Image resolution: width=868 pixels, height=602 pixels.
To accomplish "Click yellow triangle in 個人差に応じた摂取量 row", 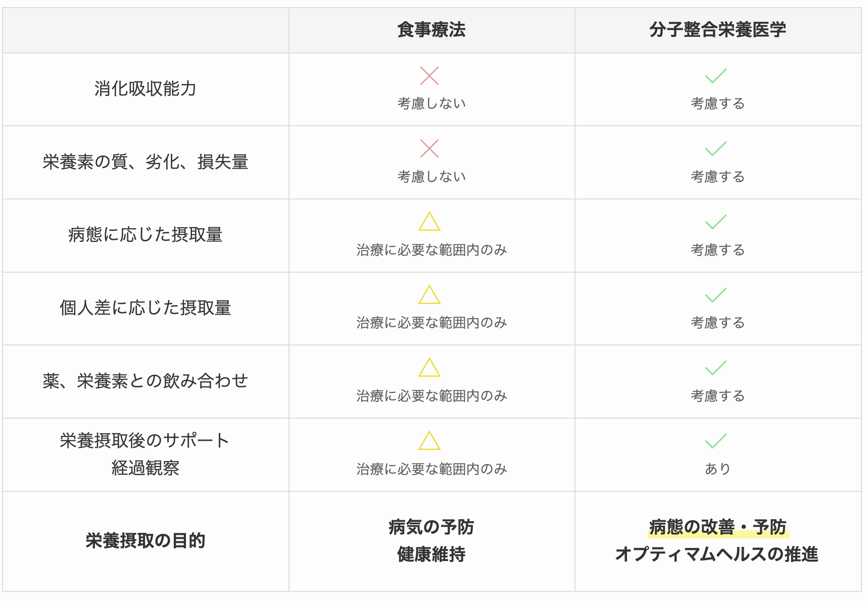I will 429,295.
